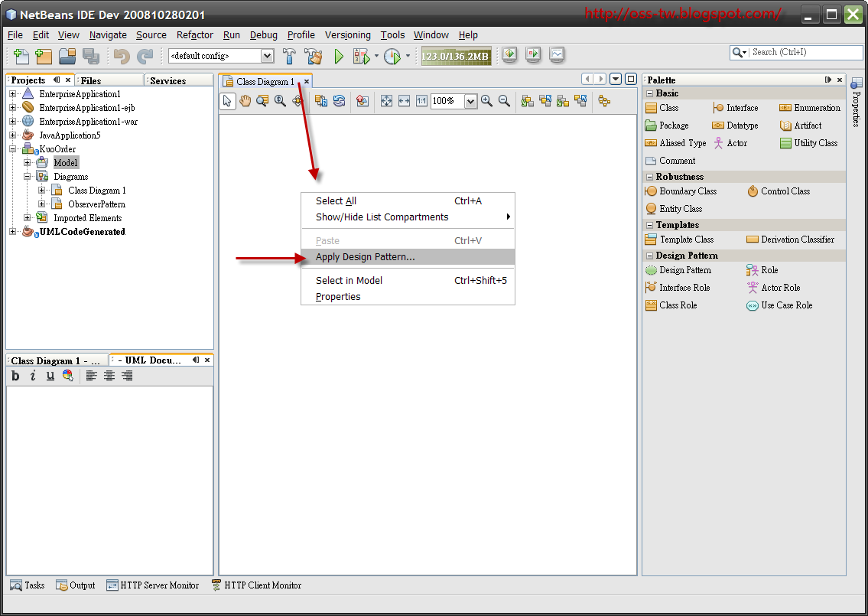Click the align center icon
The width and height of the screenshot is (868, 616).
coord(109,376)
